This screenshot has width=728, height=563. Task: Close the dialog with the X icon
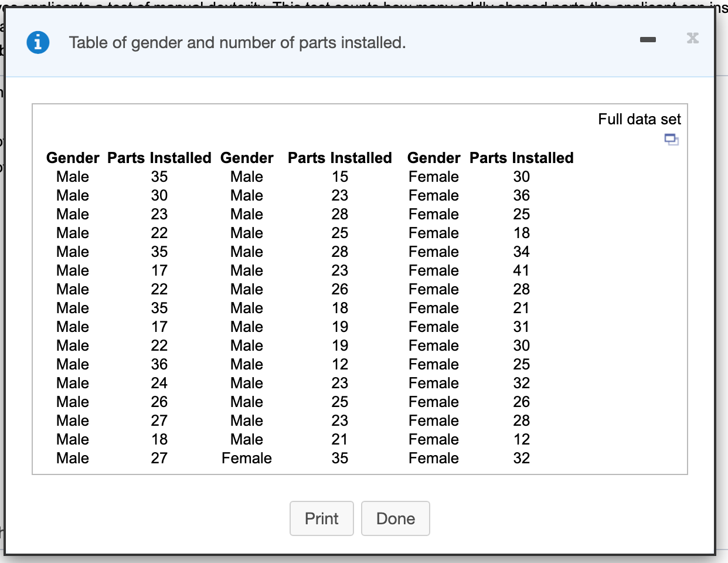[x=693, y=38]
